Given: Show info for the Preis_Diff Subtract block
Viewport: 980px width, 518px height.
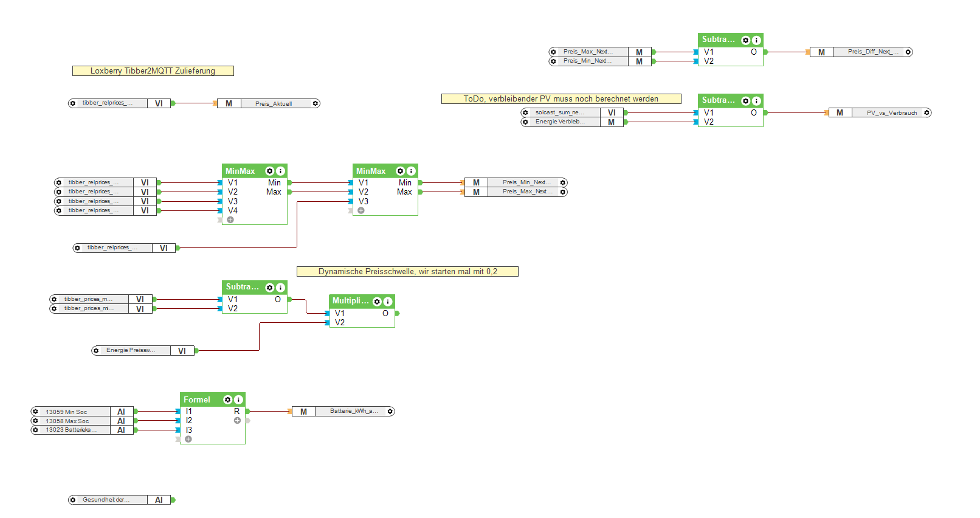Looking at the screenshot, I should pos(756,40).
